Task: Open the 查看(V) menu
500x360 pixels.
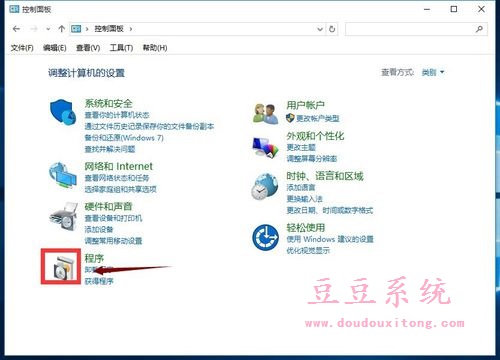Action: (88, 48)
